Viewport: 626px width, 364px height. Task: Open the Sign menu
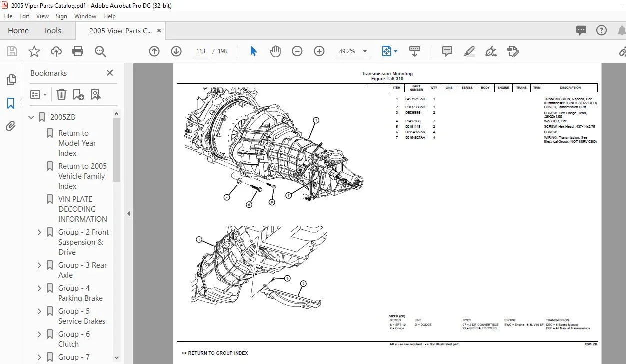[x=61, y=16]
